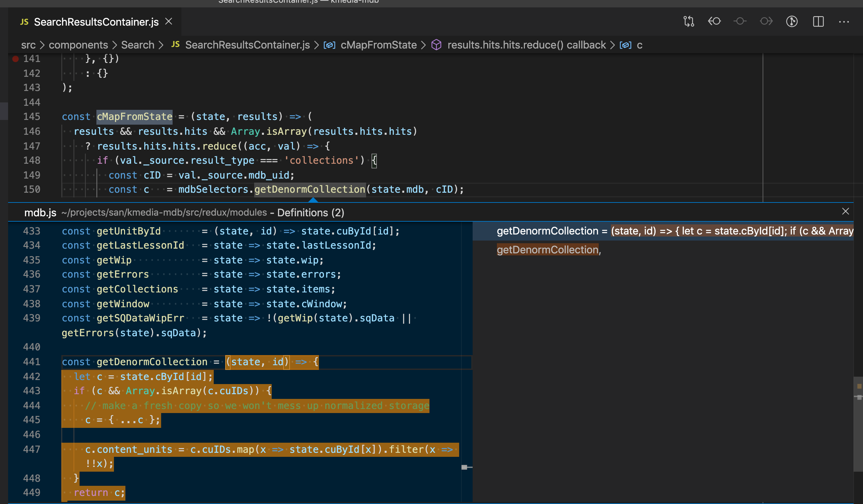Close the Definitions peek view
The width and height of the screenshot is (863, 504).
pos(846,212)
